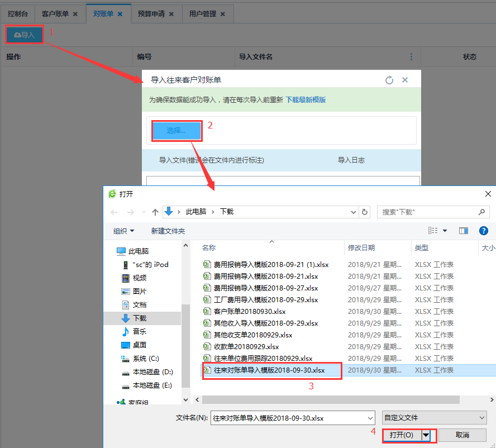The image size is (496, 448).
Task: Expand the address bar path dropdown
Action: tap(353, 212)
